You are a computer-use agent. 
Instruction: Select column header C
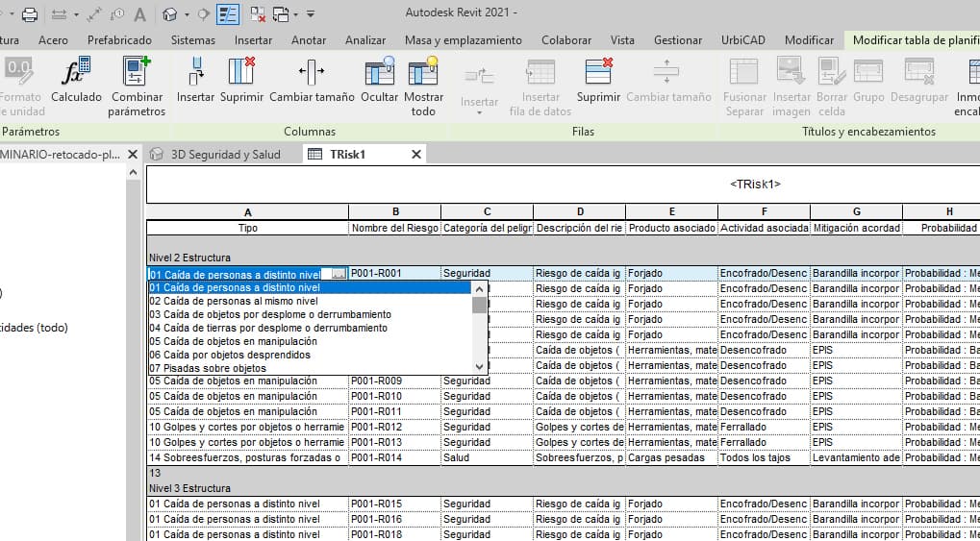click(487, 211)
